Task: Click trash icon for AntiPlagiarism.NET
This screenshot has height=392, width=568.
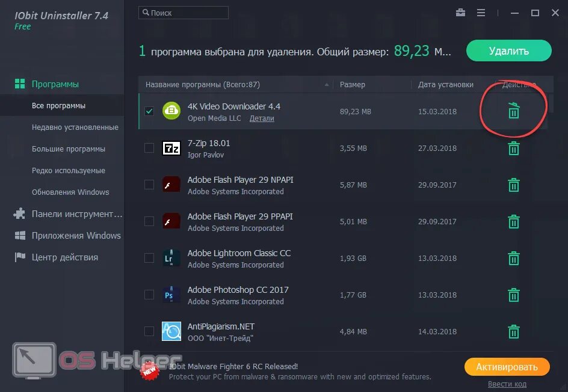Action: pos(514,331)
